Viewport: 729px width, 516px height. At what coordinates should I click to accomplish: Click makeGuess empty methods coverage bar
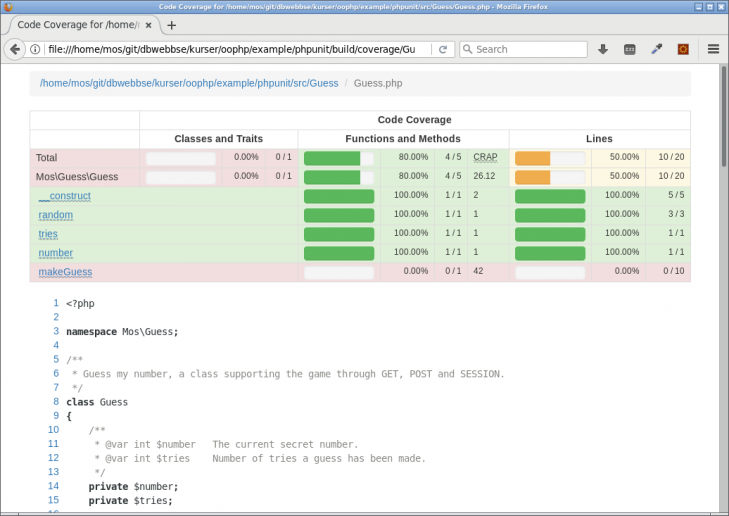click(x=339, y=272)
